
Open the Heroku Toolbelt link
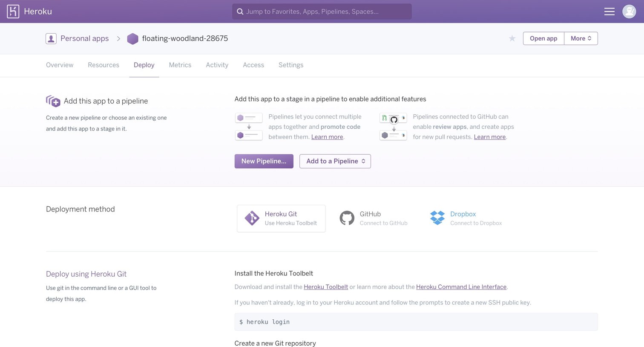click(x=326, y=287)
